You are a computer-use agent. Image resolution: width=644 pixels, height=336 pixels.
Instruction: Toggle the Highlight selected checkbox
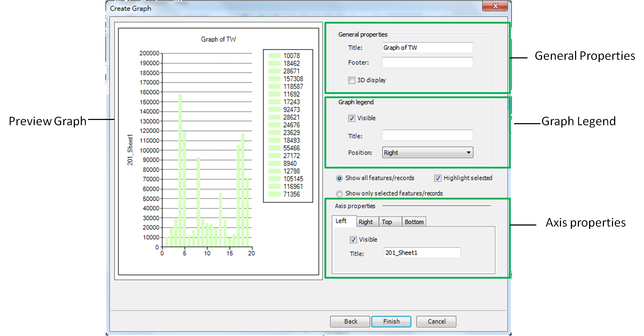pyautogui.click(x=438, y=178)
